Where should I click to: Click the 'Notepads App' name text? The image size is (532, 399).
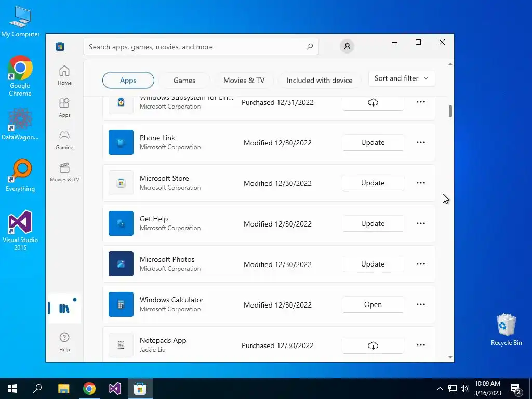[163, 340]
